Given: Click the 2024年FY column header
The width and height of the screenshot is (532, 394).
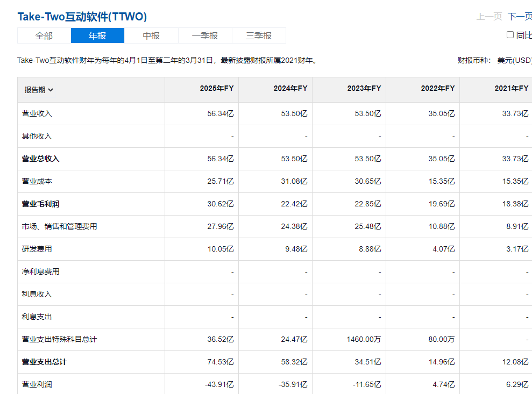Looking at the screenshot, I should pyautogui.click(x=290, y=88).
